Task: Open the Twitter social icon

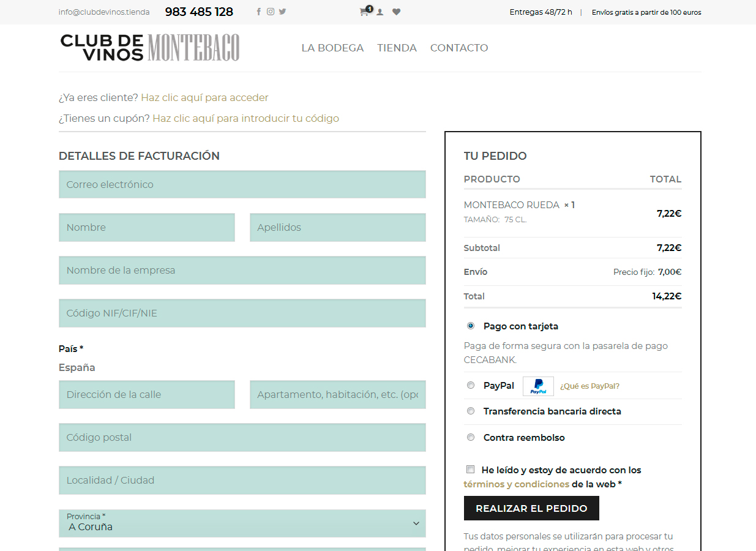Action: [282, 12]
